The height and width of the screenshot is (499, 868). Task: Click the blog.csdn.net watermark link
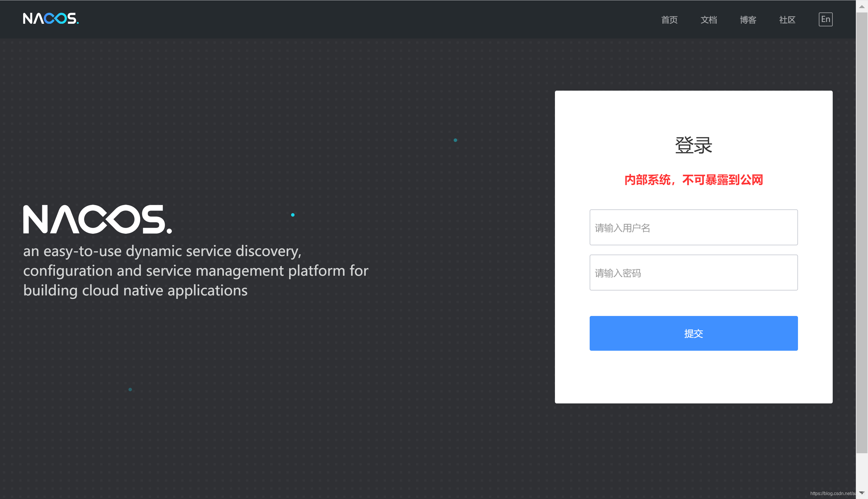tap(832, 493)
